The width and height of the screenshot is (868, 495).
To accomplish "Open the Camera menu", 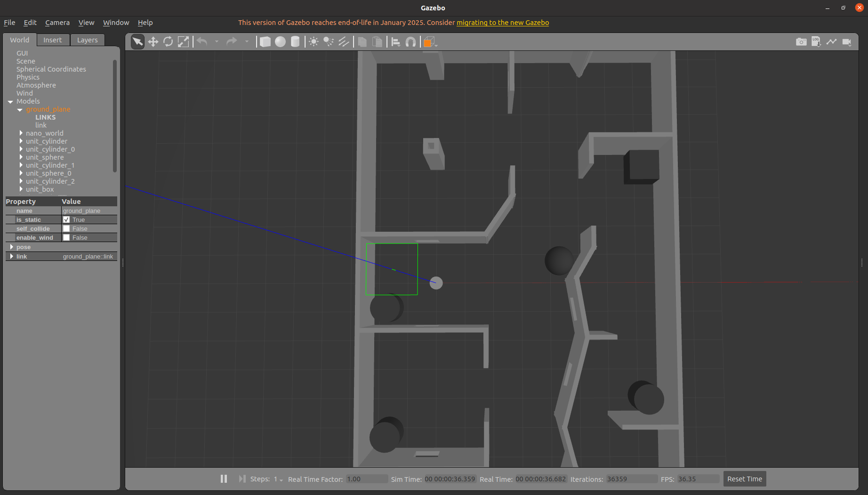I will pos(57,23).
